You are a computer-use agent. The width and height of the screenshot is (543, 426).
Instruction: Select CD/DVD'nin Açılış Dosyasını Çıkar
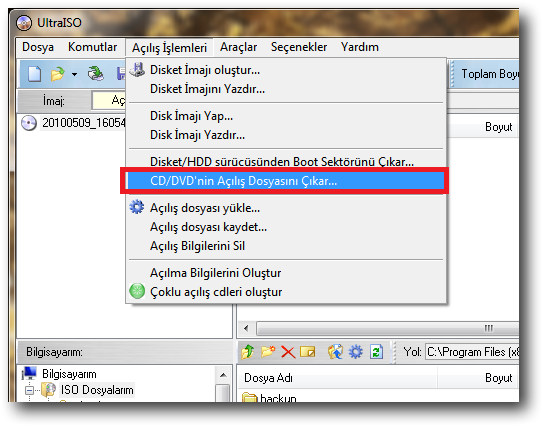coord(286,180)
